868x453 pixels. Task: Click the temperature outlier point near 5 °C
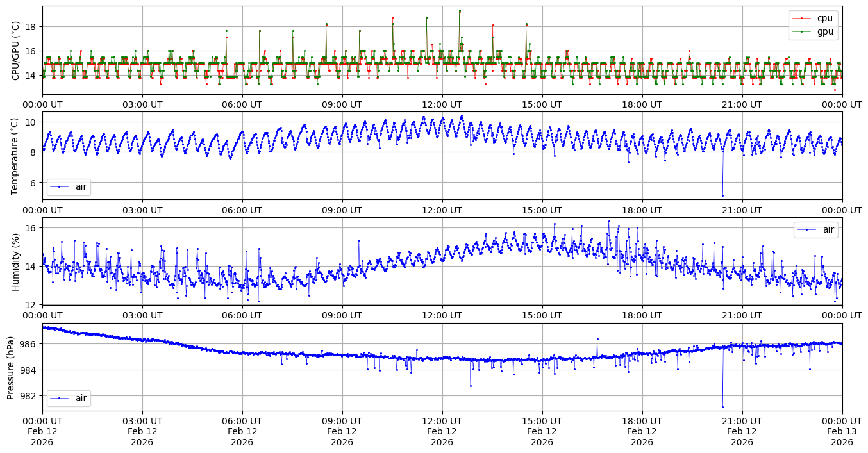pyautogui.click(x=722, y=195)
